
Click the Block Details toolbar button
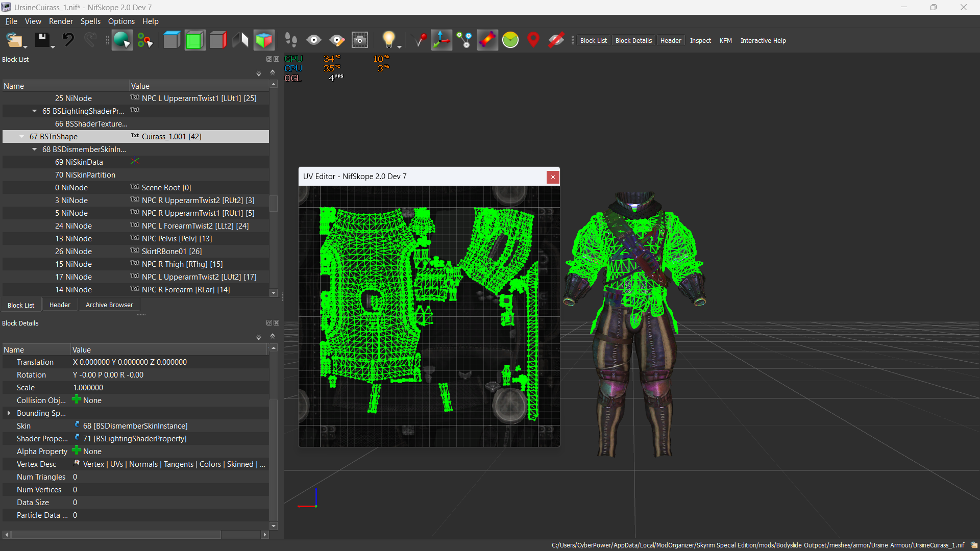[633, 41]
